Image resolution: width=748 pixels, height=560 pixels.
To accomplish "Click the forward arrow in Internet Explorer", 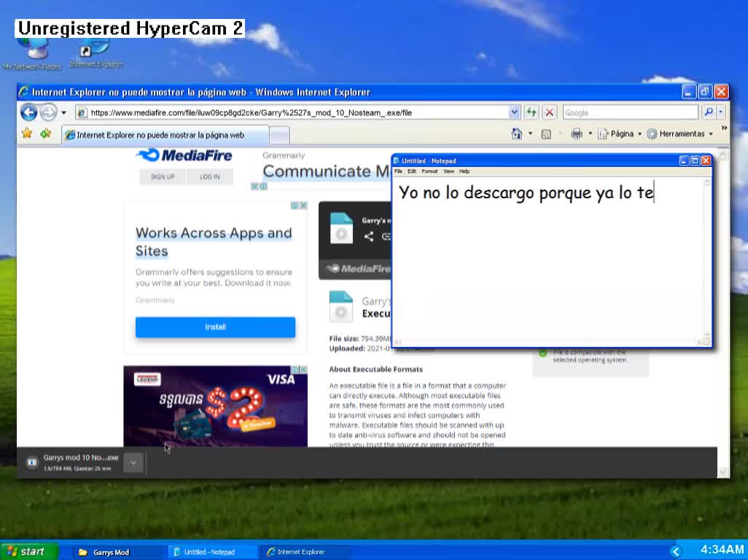I will (x=47, y=112).
